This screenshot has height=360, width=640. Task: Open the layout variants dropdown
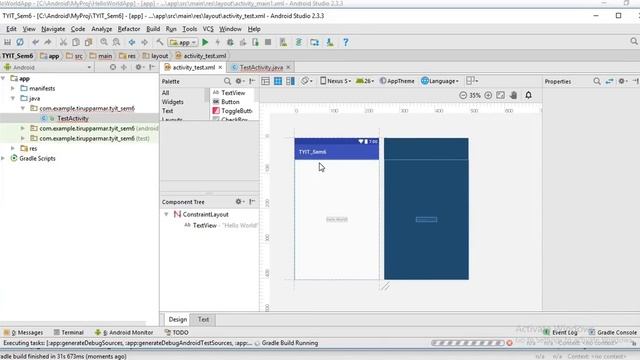(472, 81)
